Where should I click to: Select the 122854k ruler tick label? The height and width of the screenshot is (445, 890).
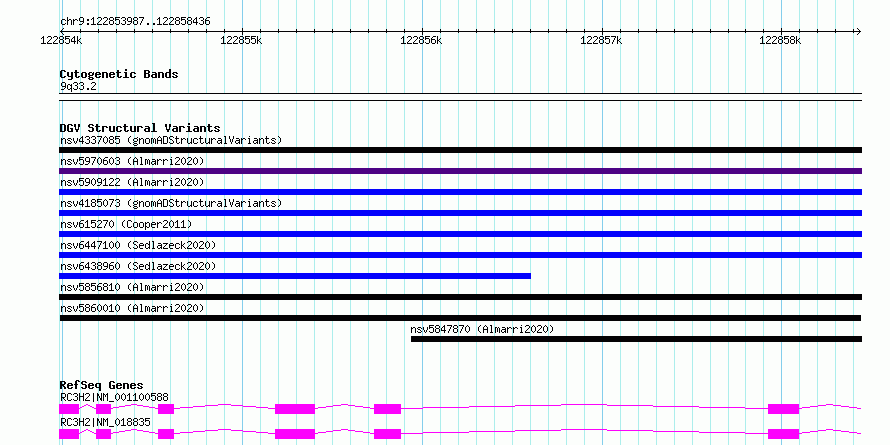[62, 40]
